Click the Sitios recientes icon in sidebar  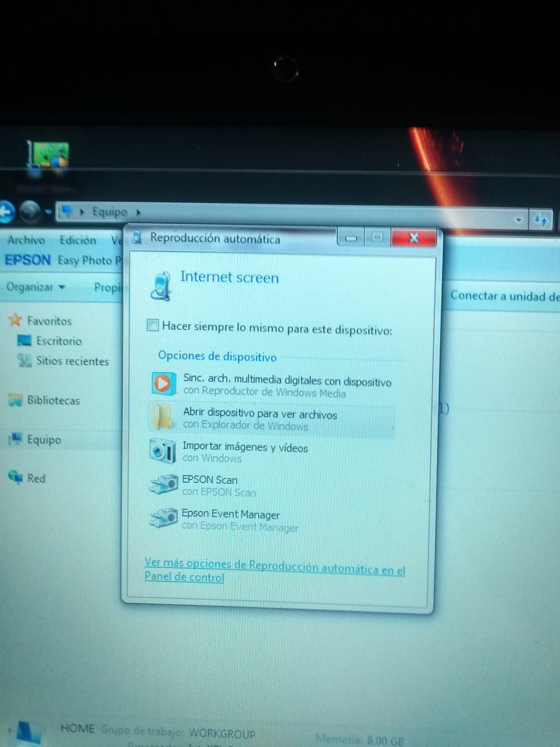coord(24,360)
